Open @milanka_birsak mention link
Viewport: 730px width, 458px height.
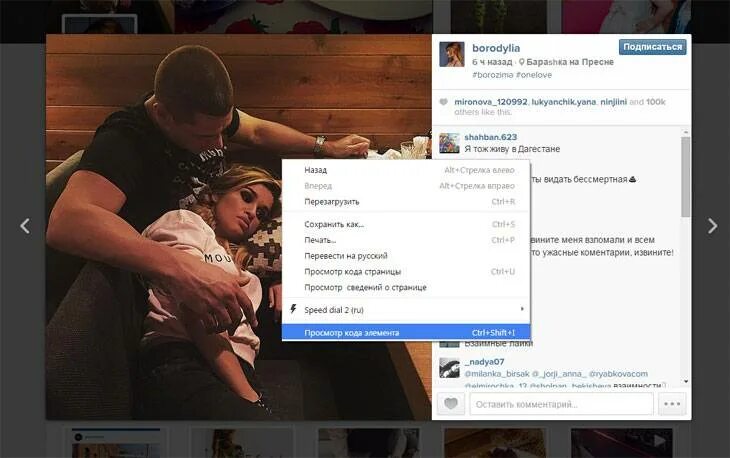point(497,374)
